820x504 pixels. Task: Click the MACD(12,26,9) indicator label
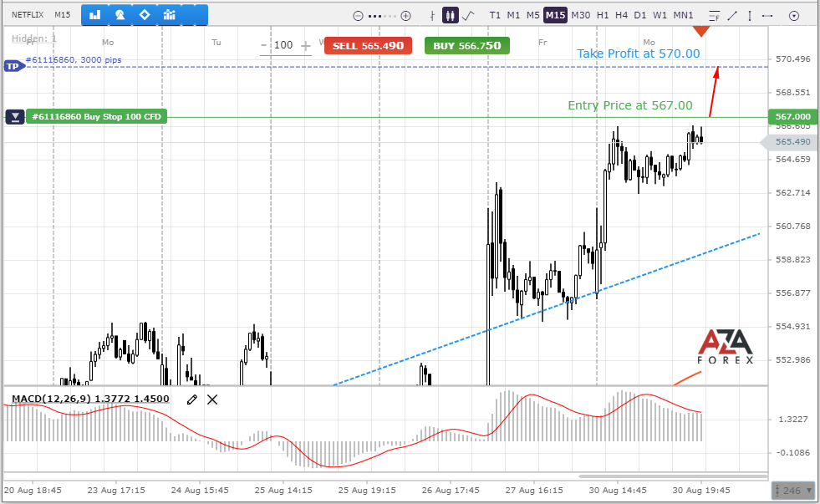pos(90,399)
